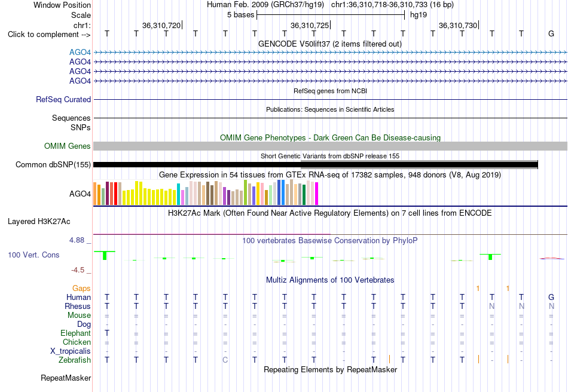Click coordinate marker 36,310,730
Image resolution: width=568 pixels, height=392 pixels.
(x=458, y=25)
